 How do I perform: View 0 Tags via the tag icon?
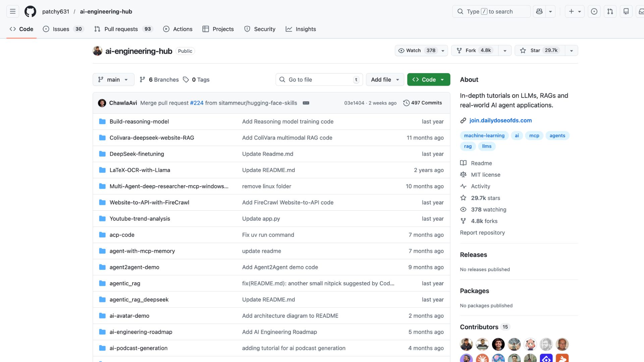186,79
